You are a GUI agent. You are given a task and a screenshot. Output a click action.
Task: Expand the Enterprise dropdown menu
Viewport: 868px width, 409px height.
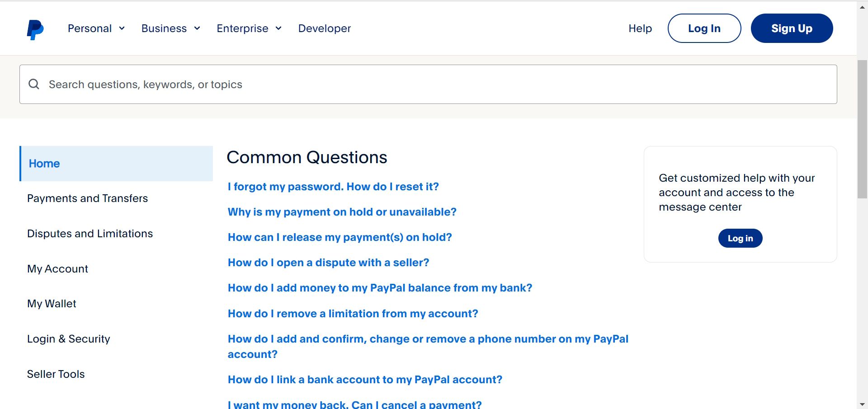(x=249, y=28)
